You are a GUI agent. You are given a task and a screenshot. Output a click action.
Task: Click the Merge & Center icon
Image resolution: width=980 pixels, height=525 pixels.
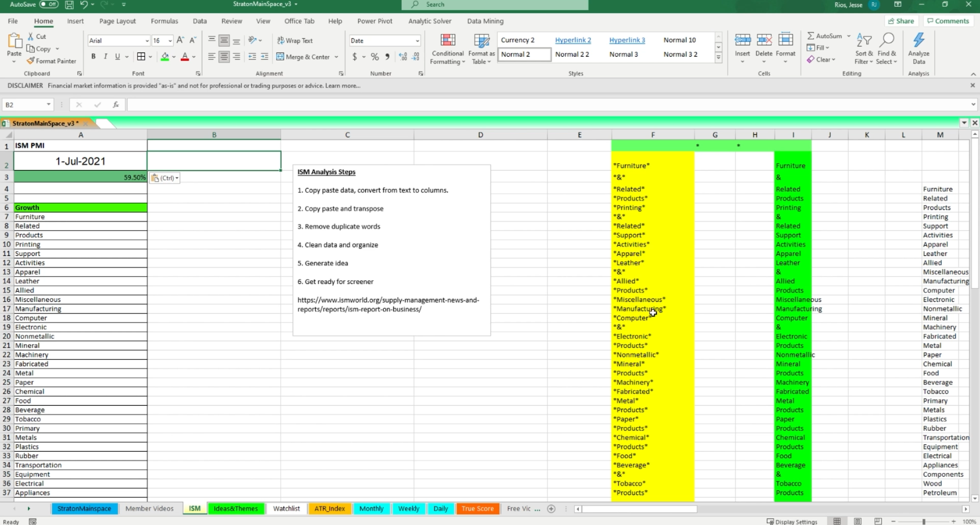(x=281, y=57)
